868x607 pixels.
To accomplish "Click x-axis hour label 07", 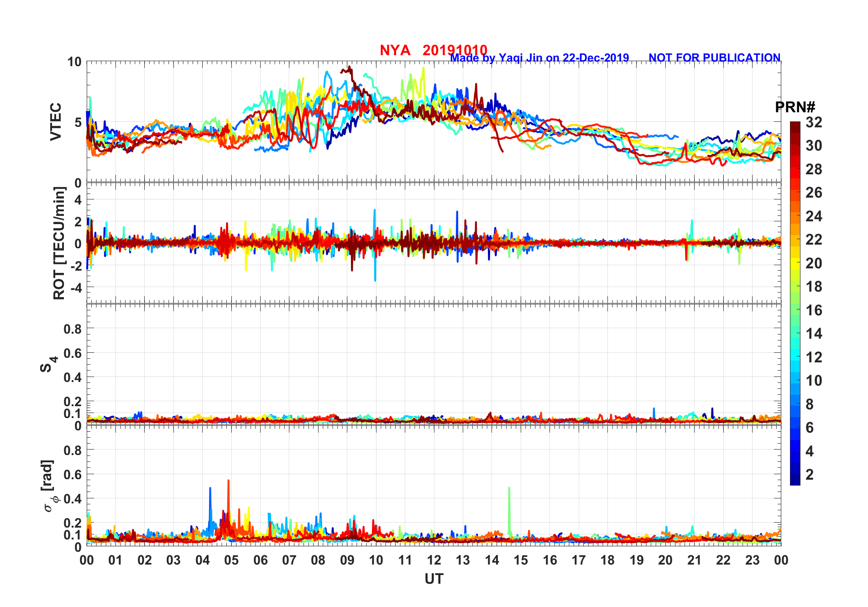I will point(289,560).
